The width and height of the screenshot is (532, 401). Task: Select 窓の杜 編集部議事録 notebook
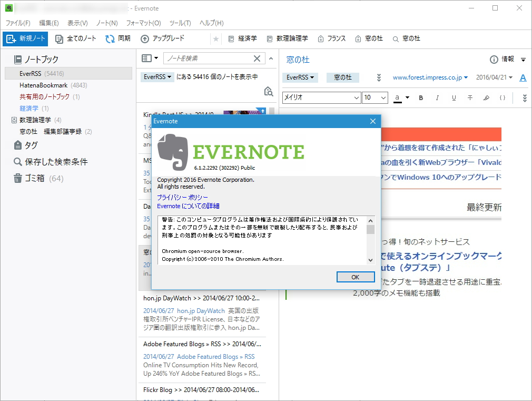pos(56,131)
